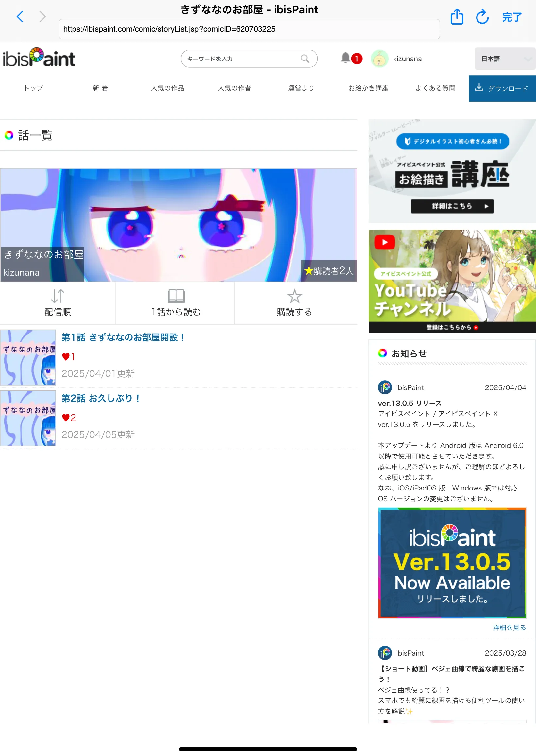The width and height of the screenshot is (536, 756).
Task: Open the お絵描き講座 banner
Action: coord(452,171)
